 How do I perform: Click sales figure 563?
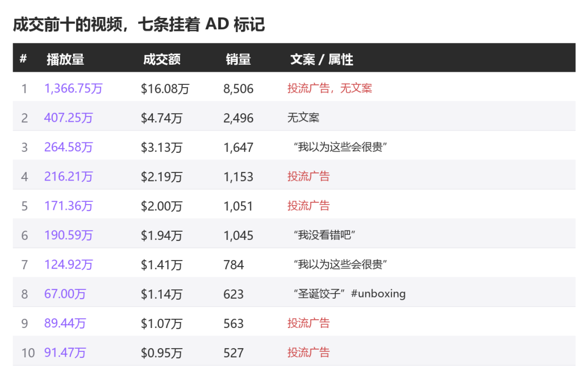click(x=234, y=324)
